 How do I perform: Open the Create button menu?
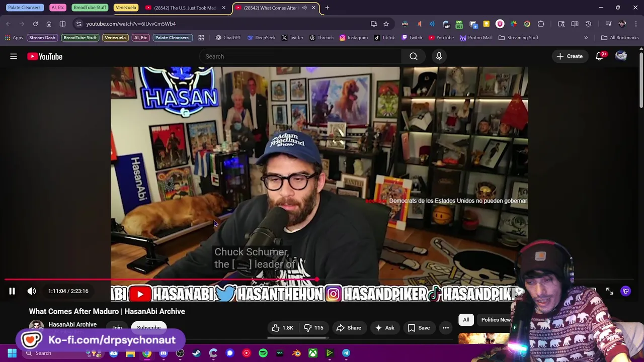[570, 56]
